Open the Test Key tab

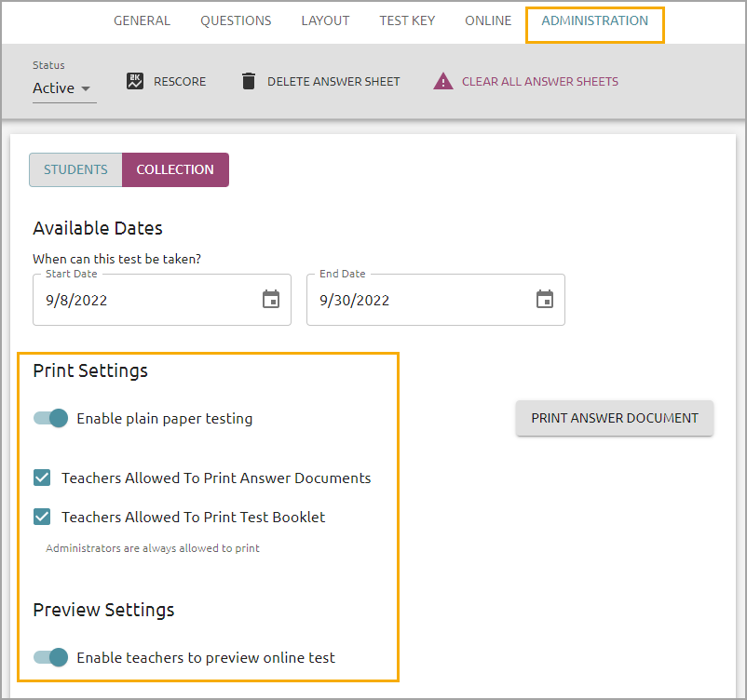(x=407, y=21)
